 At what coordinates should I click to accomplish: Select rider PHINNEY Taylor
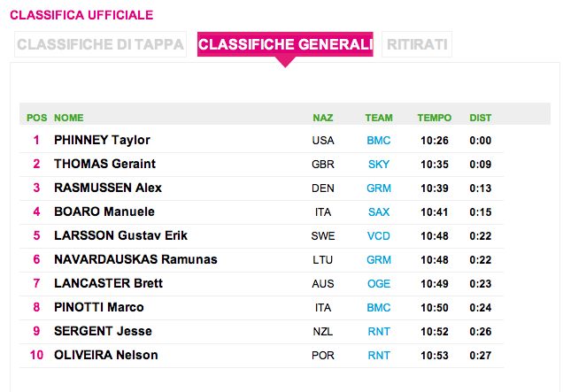click(x=102, y=141)
